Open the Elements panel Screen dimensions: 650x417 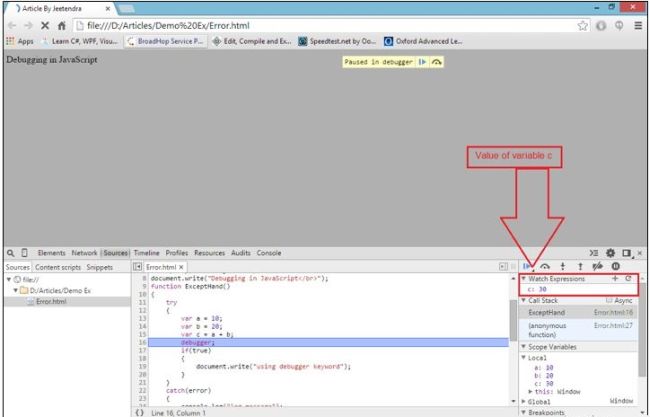click(x=51, y=253)
